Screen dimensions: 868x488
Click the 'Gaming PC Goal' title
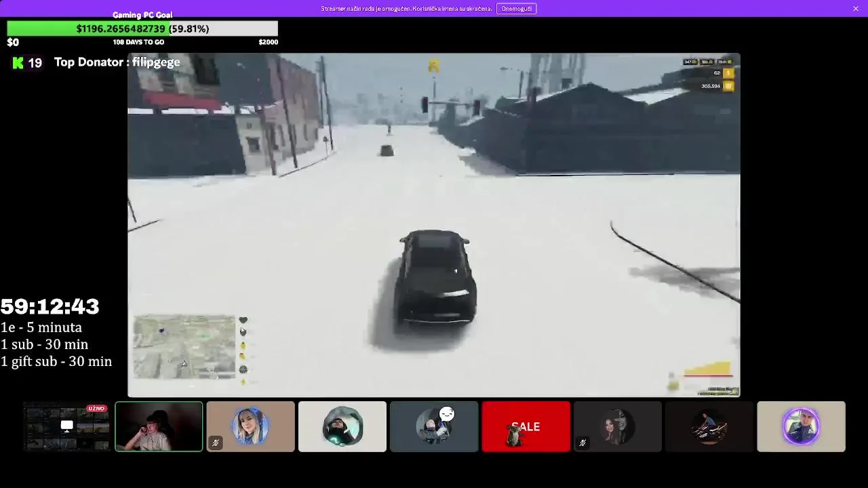click(x=142, y=15)
